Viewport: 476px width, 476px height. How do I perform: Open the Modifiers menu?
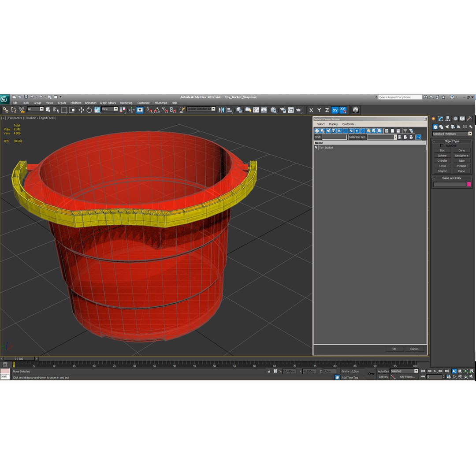(76, 103)
